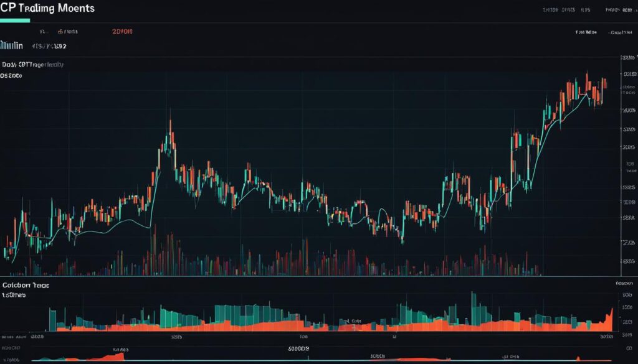Click the mini bar chart icon beside ticker
The height and width of the screenshot is (364, 638).
coord(11,45)
